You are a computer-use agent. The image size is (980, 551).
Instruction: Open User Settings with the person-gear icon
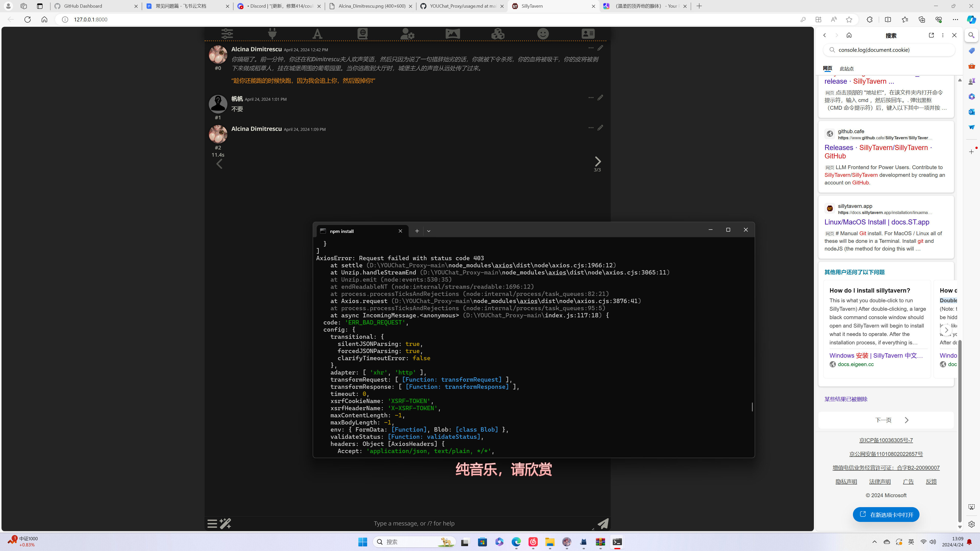tap(408, 33)
